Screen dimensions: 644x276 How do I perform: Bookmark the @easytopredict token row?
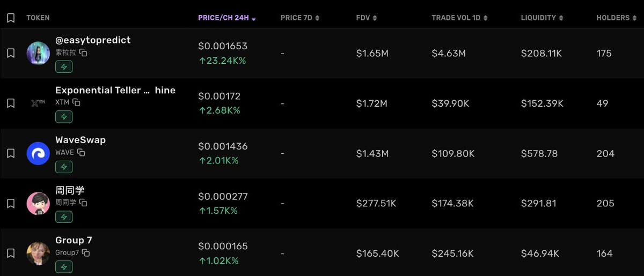pos(11,53)
